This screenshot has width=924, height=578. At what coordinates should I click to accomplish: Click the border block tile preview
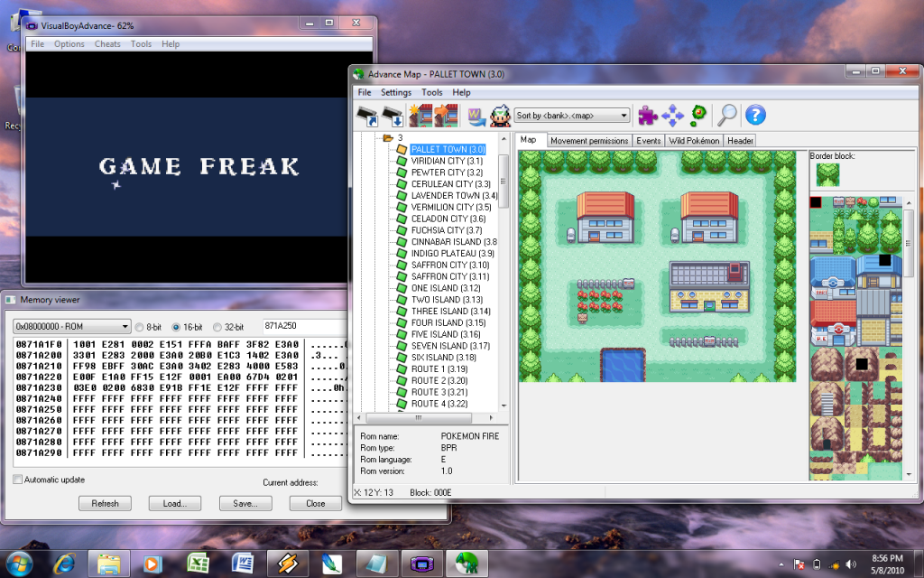(x=827, y=174)
